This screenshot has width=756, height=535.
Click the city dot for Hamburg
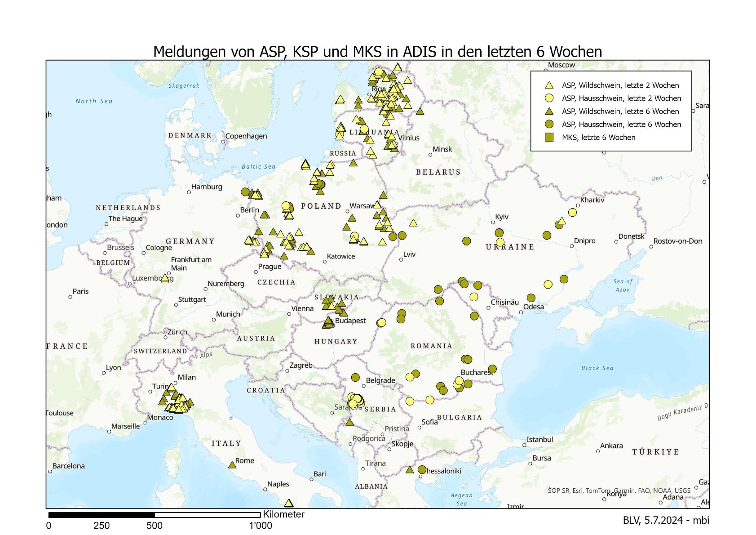[189, 192]
